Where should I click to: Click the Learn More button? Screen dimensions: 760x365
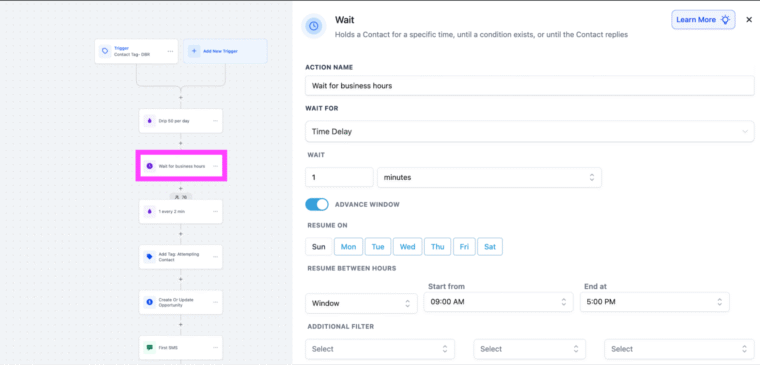703,20
